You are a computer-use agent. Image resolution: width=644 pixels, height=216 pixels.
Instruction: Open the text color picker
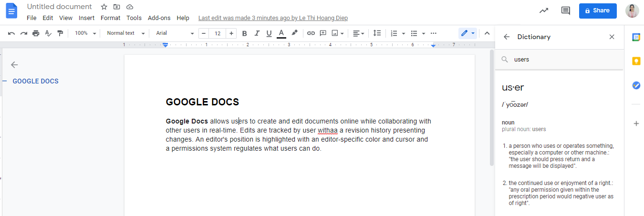click(281, 33)
